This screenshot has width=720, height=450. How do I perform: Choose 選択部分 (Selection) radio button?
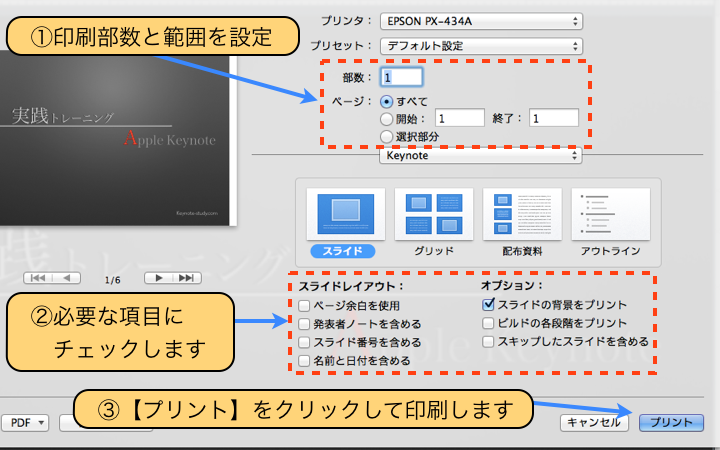[387, 136]
